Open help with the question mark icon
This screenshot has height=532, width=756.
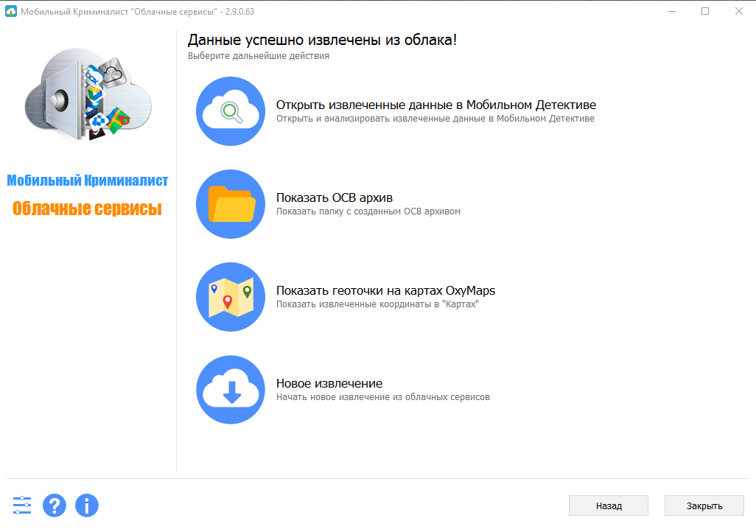click(x=55, y=505)
